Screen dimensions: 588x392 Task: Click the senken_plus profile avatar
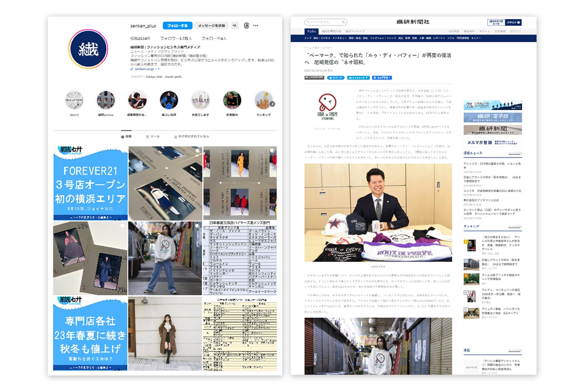click(88, 49)
